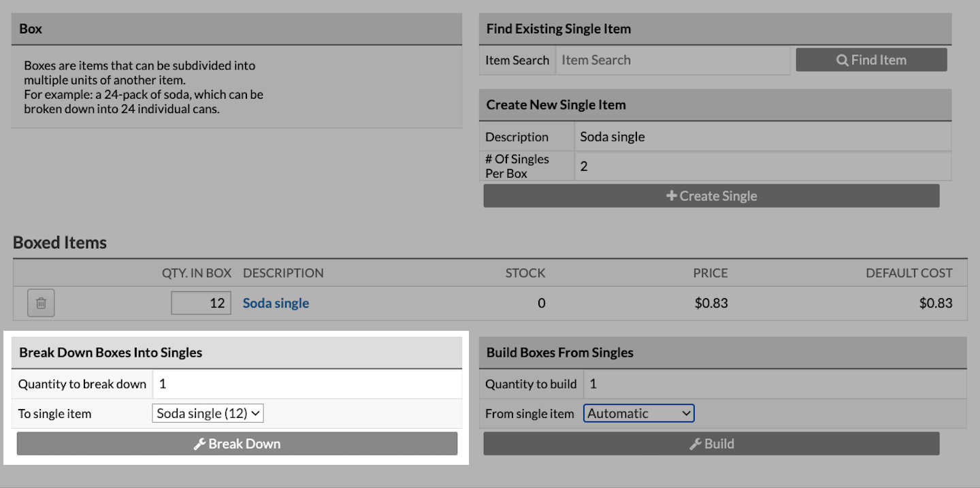Viewport: 980px width, 488px height.
Task: Click the Create New Single Item panel header
Action: pyautogui.click(x=715, y=105)
